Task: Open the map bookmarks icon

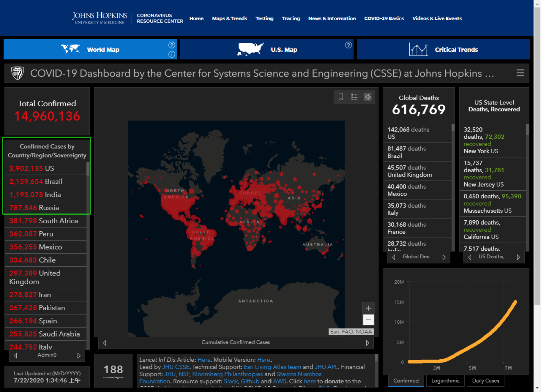Action: tap(341, 97)
